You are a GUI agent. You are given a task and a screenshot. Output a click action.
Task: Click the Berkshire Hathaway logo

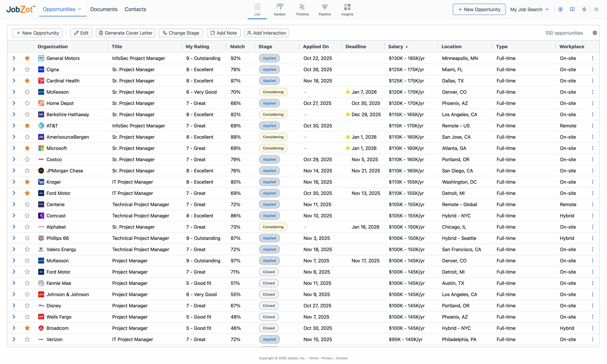(x=41, y=114)
